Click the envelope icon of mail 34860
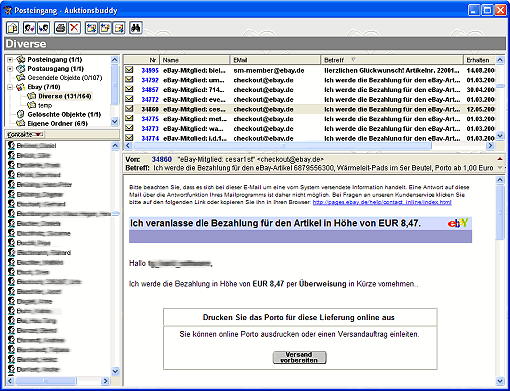 [129, 108]
